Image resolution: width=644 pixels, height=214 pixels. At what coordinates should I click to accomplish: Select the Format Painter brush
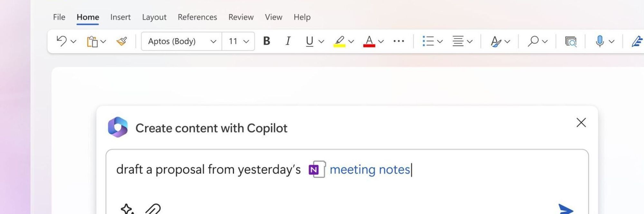pos(122,41)
